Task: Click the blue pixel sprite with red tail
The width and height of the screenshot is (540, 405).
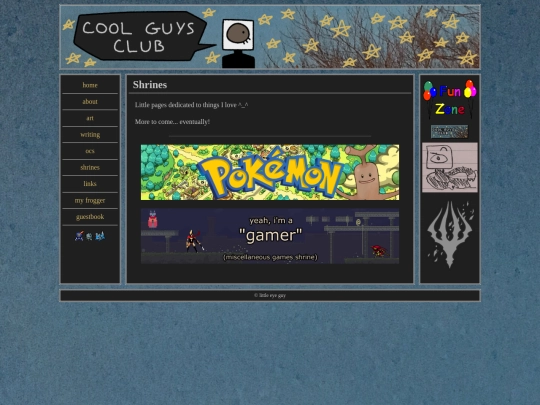Action: point(79,236)
